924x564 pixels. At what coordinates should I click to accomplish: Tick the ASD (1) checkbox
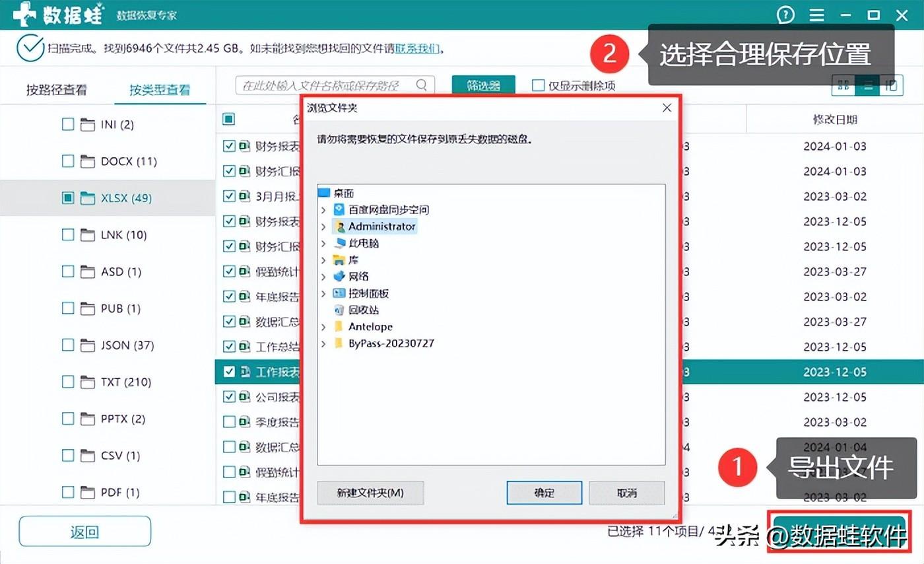click(68, 271)
